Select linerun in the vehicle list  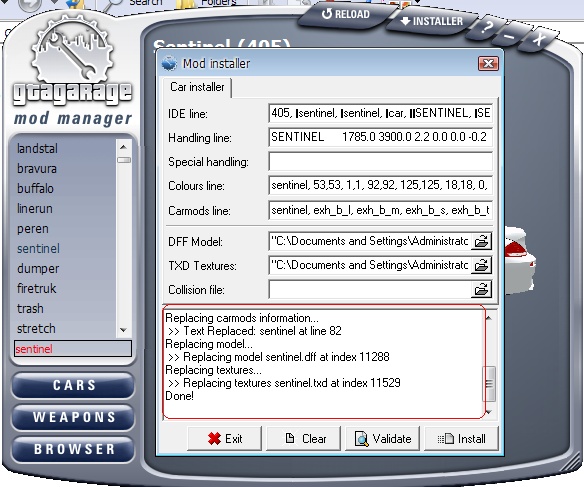(x=35, y=209)
